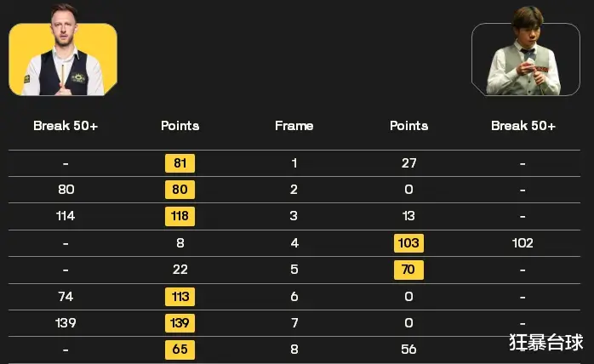
Task: Select the 102 break in frame 4
Action: coord(523,242)
